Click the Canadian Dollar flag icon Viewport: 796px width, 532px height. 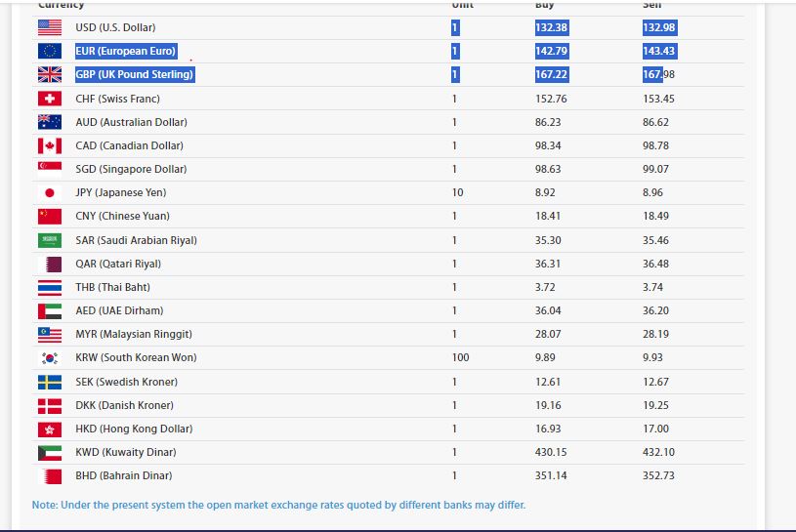pyautogui.click(x=49, y=145)
